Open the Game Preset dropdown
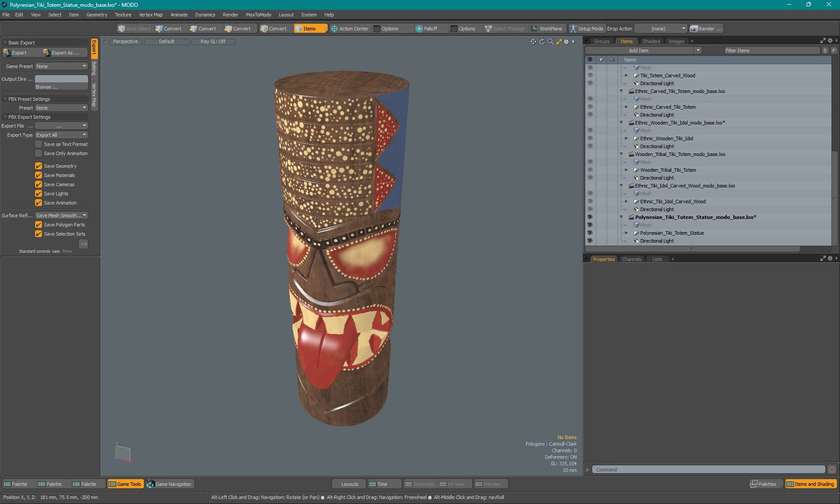The image size is (840, 504). coord(62,66)
